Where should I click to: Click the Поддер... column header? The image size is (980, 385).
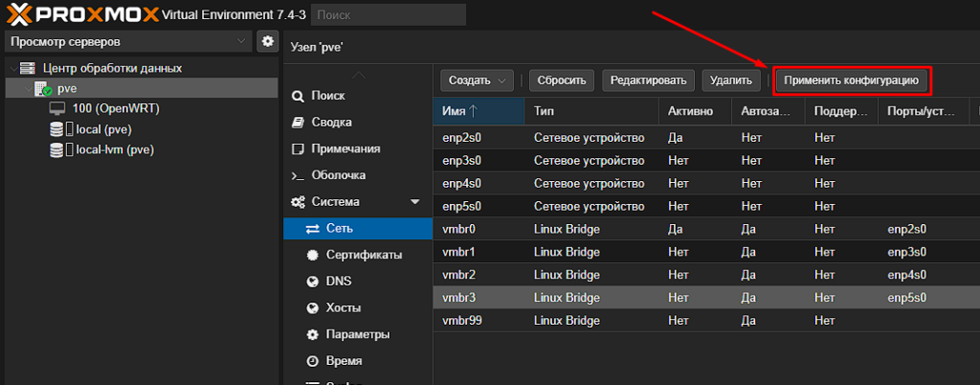point(842,111)
